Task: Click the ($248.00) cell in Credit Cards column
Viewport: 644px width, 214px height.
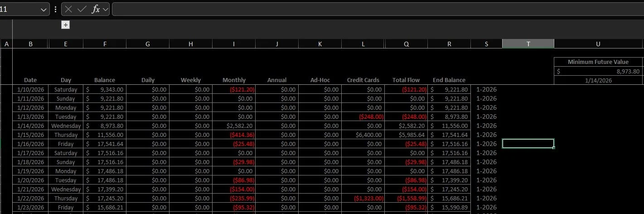Action: click(363, 117)
